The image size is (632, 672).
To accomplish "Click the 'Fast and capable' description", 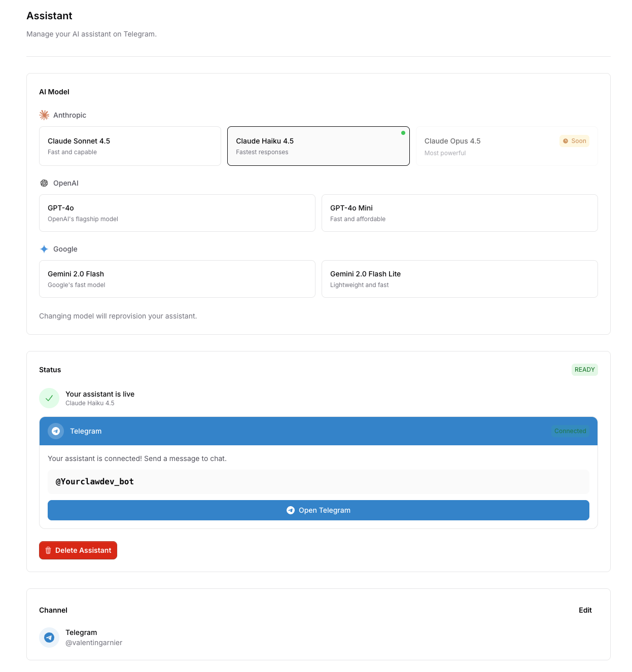I will [x=72, y=152].
